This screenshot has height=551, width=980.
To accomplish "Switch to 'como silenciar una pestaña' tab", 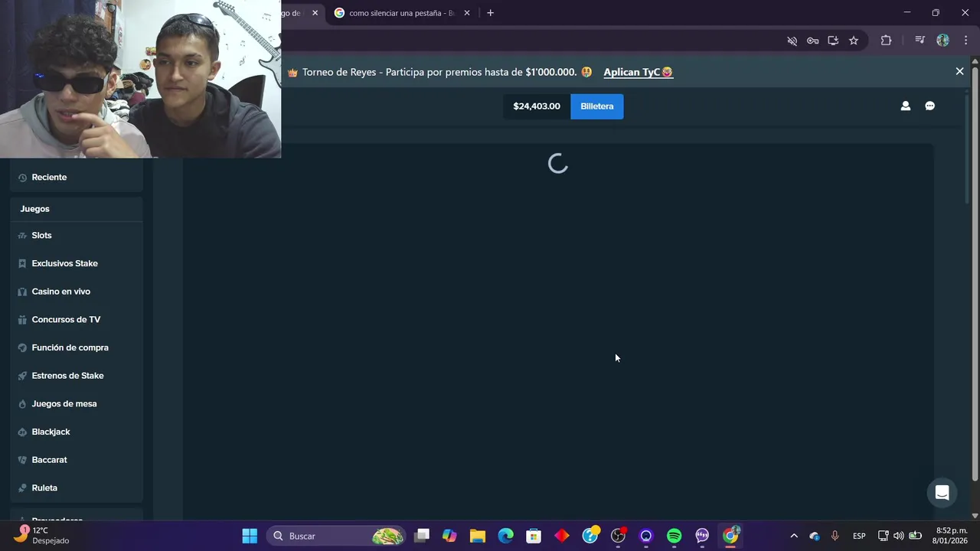I will [402, 13].
